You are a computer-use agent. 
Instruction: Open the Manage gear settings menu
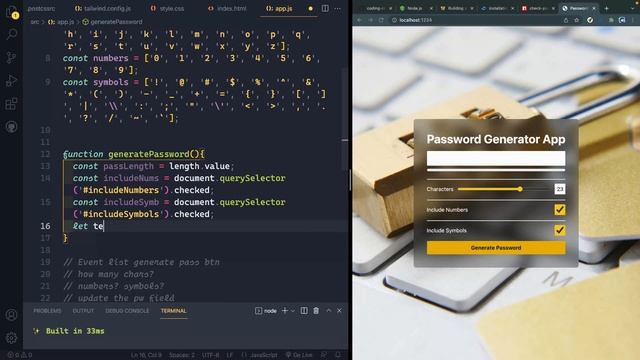point(11,338)
